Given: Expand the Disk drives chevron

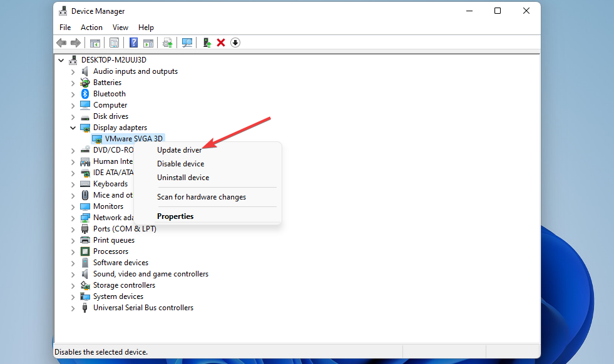Looking at the screenshot, I should [73, 117].
